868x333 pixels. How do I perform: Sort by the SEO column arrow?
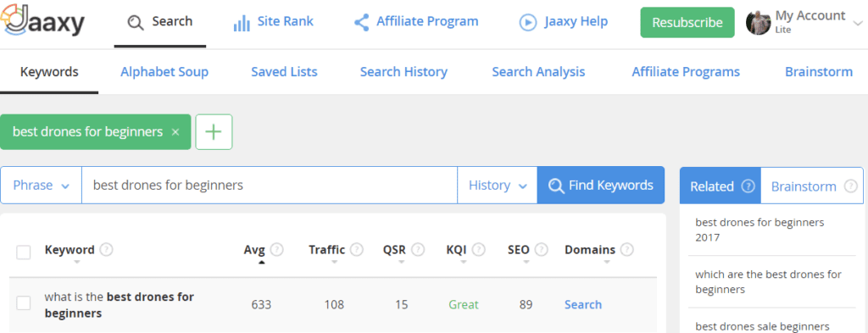coord(526,262)
